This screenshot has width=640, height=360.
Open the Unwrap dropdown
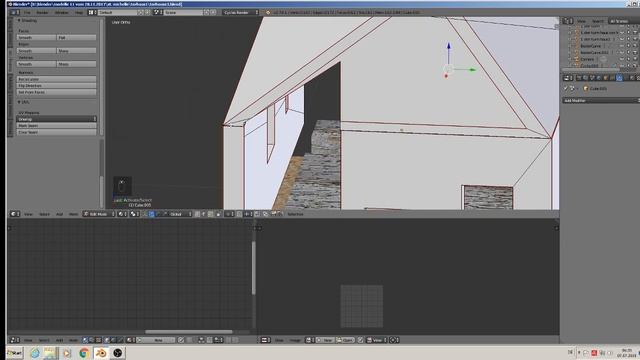[x=56, y=119]
